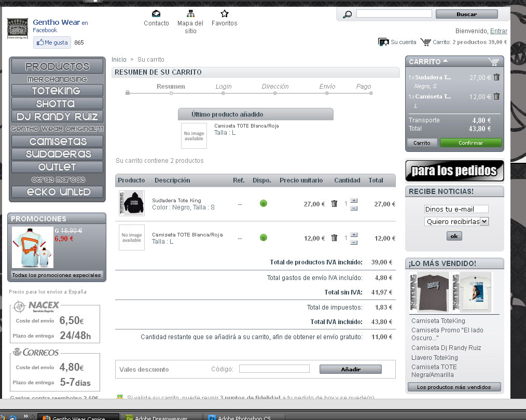Click the promotion shirt thumbnail image
This screenshot has height=420, width=526.
pyautogui.click(x=33, y=247)
